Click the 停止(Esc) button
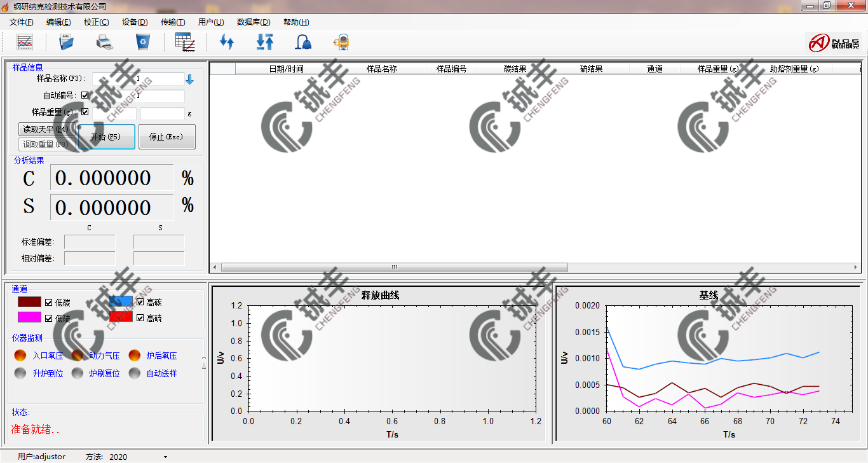Screen dimensions: 868x463 pos(166,137)
